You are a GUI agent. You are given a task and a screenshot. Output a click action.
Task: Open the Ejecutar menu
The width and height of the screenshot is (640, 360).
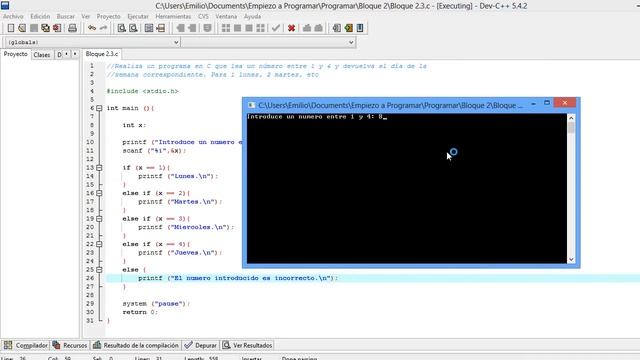click(138, 16)
